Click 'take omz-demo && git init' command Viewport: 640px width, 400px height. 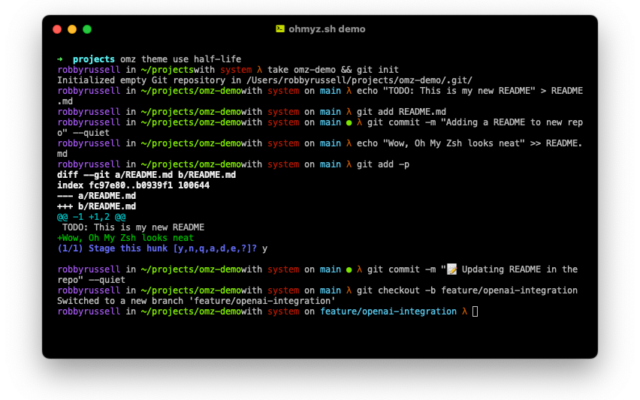[x=333, y=70]
